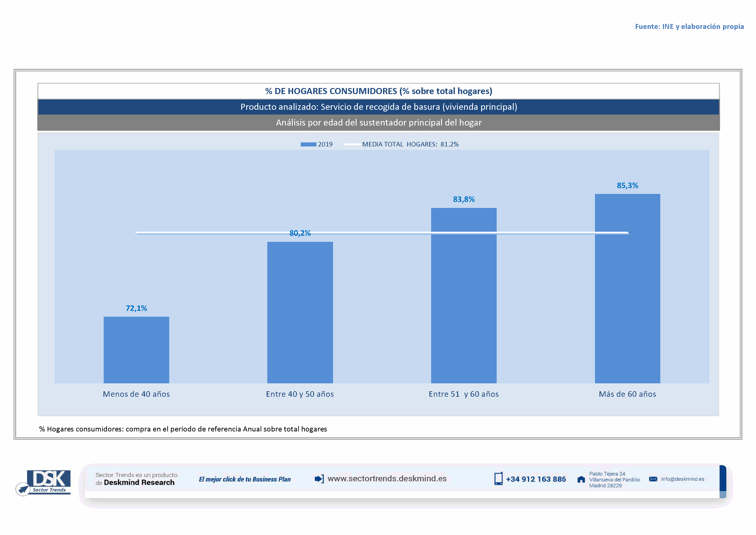Click the arrow icon before website URL
This screenshot has height=535, width=756.
[319, 479]
